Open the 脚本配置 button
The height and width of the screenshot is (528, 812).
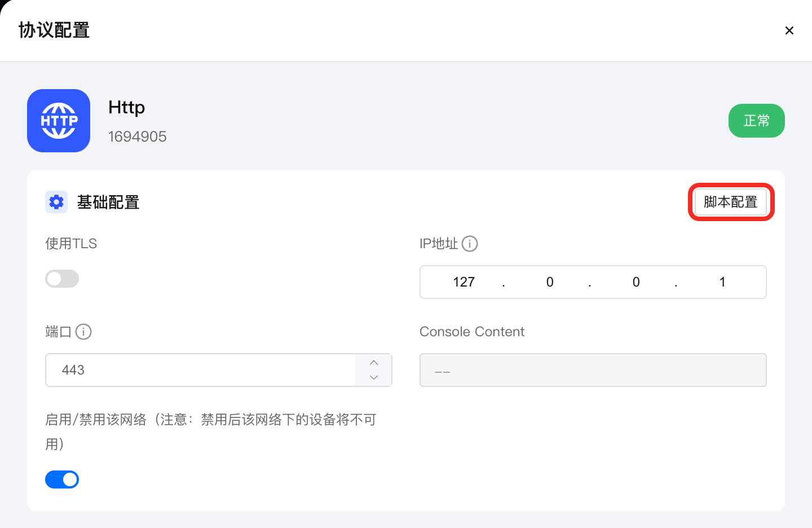click(x=731, y=202)
